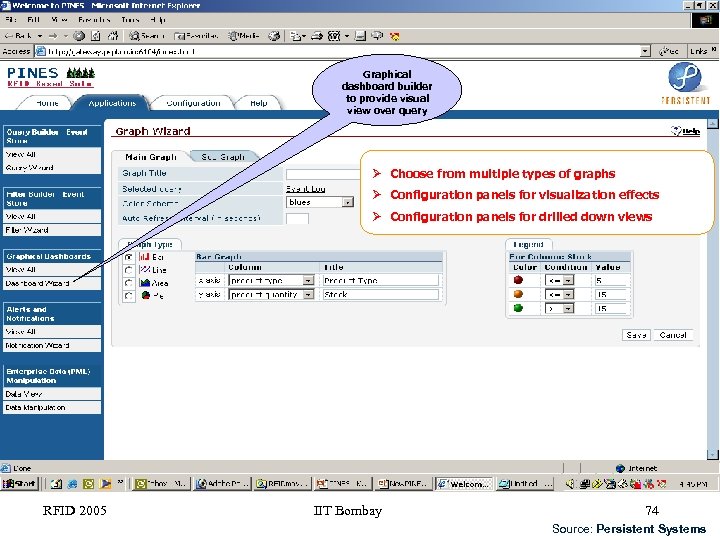
Task: Click the green legend color ball
Action: pos(518,308)
